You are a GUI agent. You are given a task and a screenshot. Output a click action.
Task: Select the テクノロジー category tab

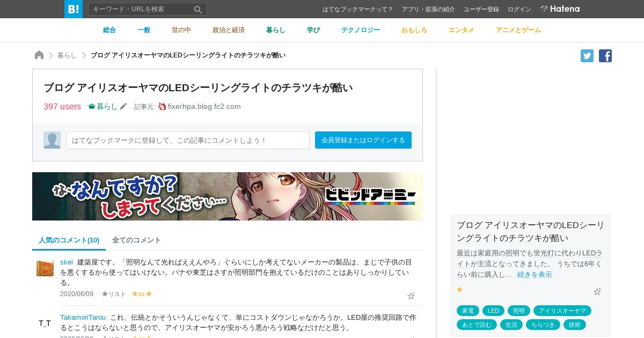tap(361, 30)
